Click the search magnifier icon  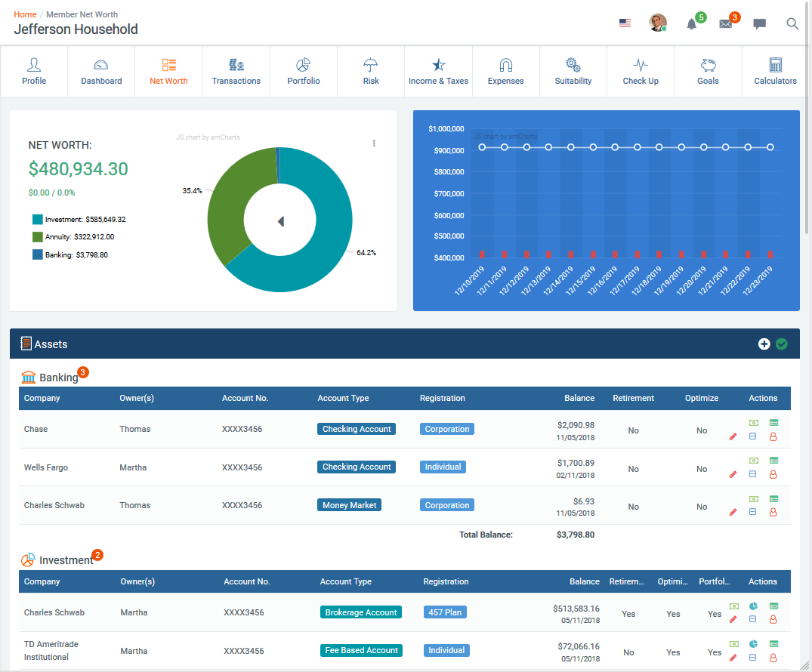pyautogui.click(x=792, y=24)
